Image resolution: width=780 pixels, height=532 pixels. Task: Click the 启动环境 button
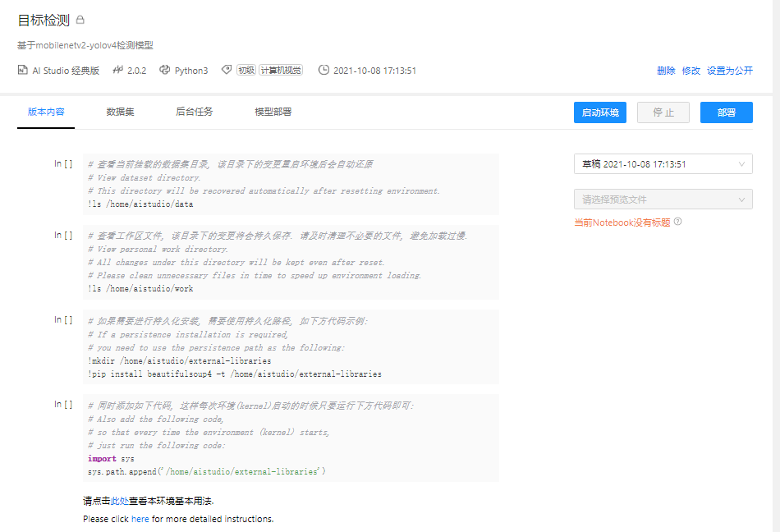coord(600,112)
